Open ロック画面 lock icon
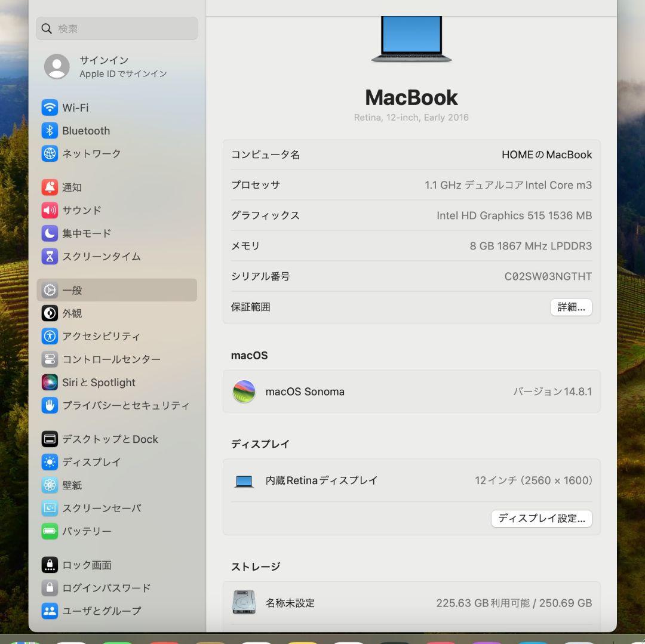The image size is (645, 644). pos(50,565)
